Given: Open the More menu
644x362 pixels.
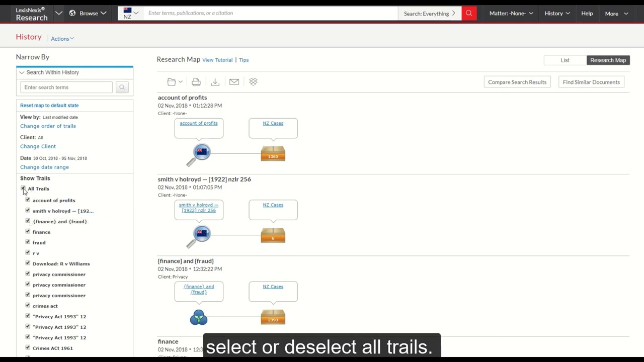Looking at the screenshot, I should pos(616,14).
